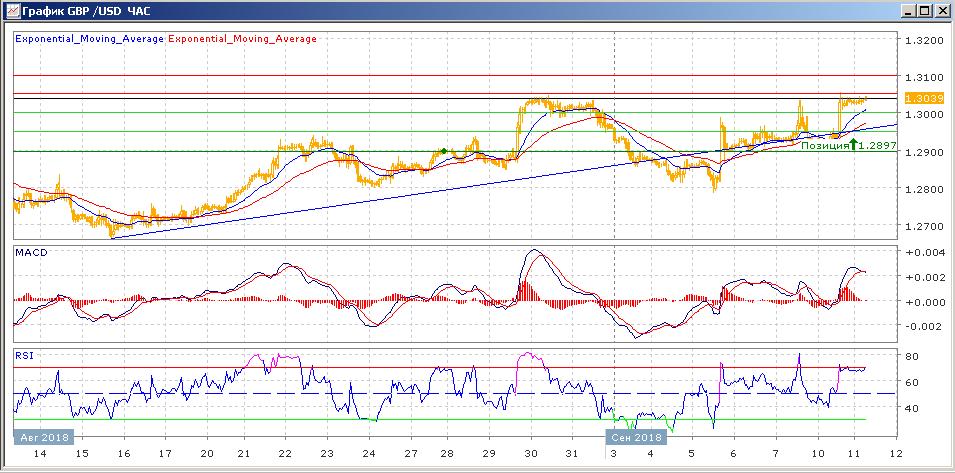
Task: Click the chart icon in the title bar
Action: 11,11
